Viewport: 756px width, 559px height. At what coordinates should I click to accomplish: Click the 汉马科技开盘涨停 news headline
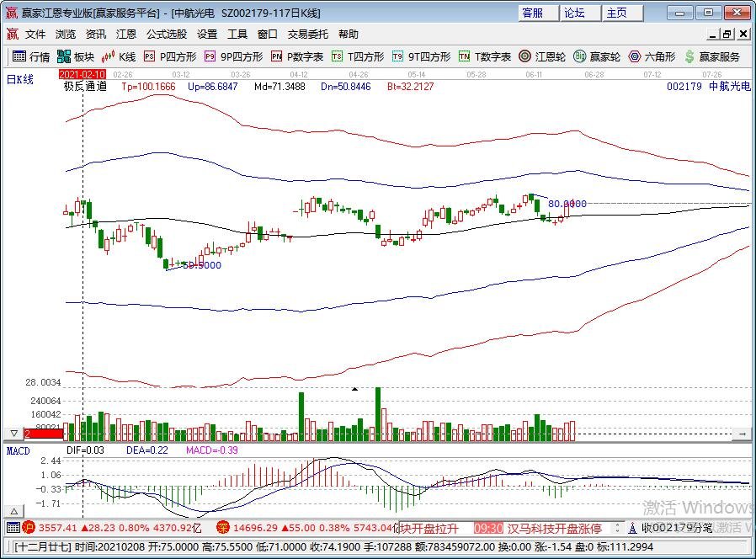tap(555, 529)
